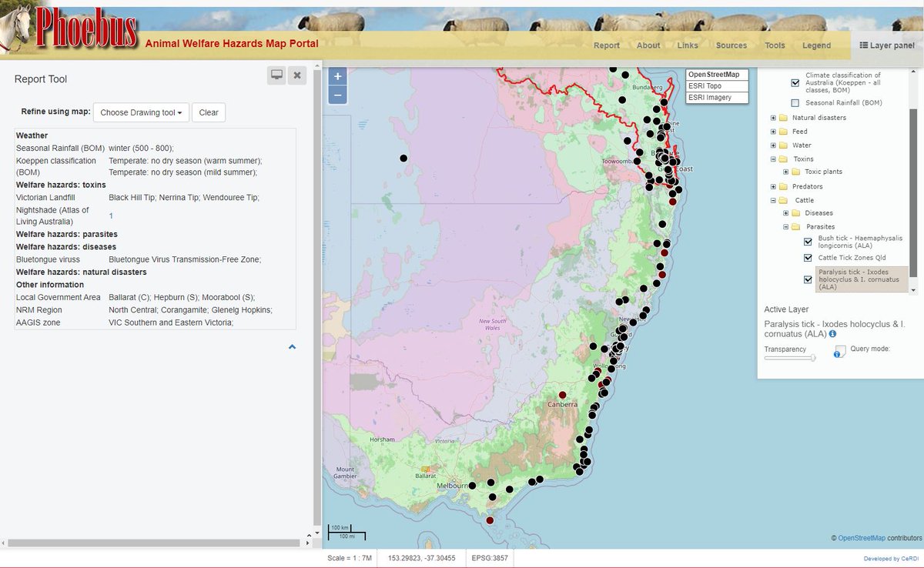Viewport: 924px width, 568px height.
Task: Open the Choose Drawing tool dropdown
Action: point(141,112)
